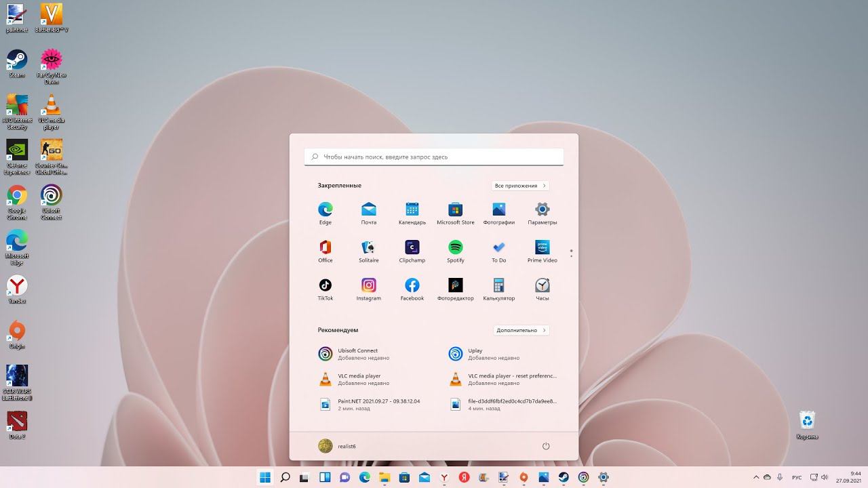Click the search box in Start menu
Viewport: 868px width, 488px height.
pos(434,157)
